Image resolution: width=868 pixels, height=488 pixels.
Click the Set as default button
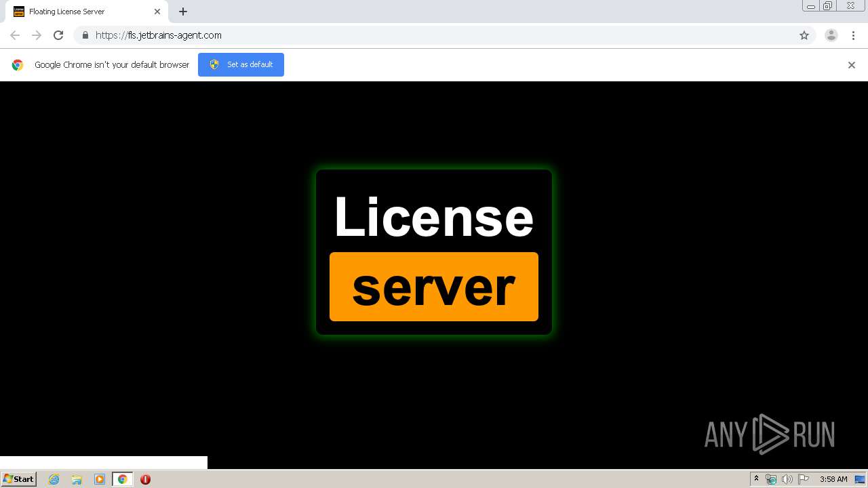[x=241, y=64]
